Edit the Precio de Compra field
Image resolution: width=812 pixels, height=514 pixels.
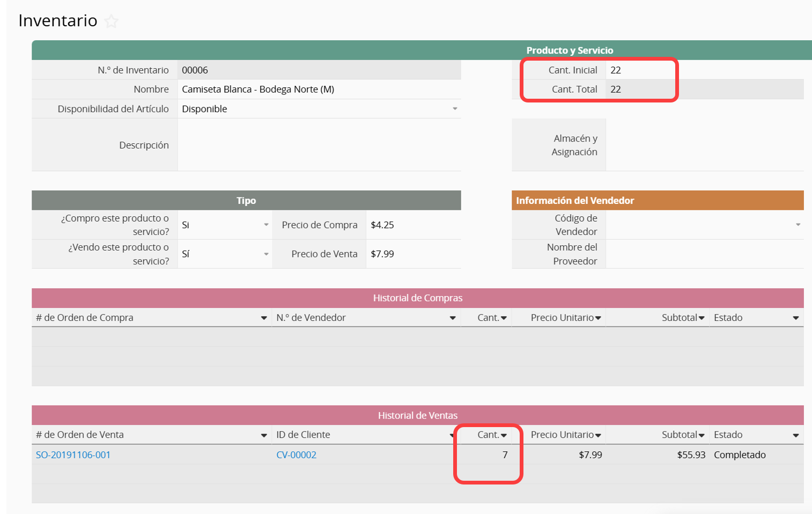(413, 225)
